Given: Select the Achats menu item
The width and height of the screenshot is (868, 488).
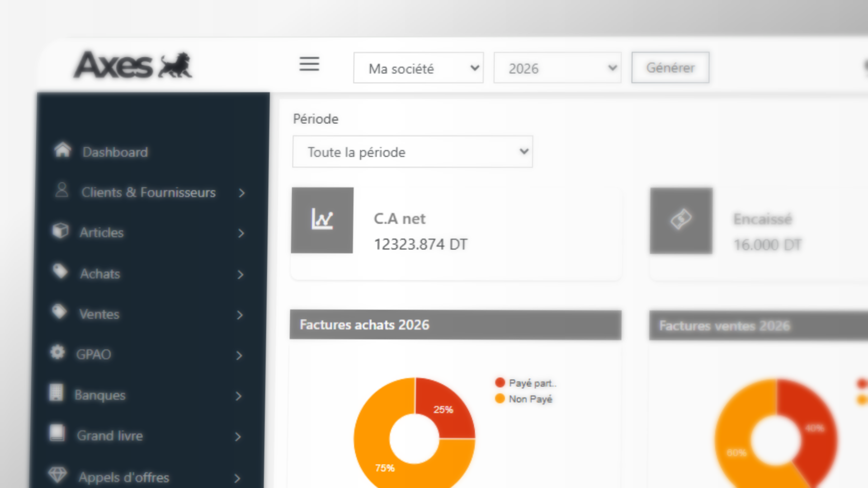Looking at the screenshot, I should [100, 274].
